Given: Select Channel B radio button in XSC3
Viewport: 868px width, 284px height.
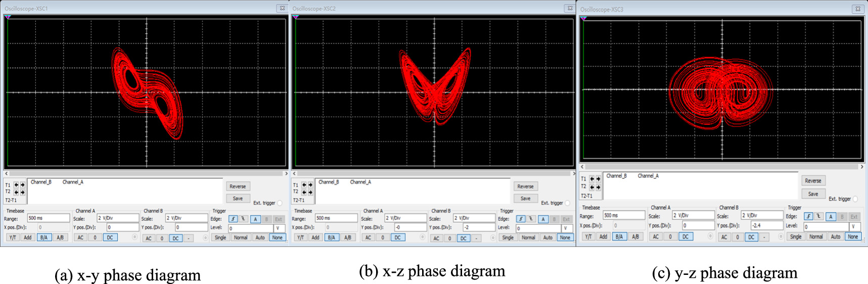Looking at the screenshot, I should [x=781, y=236].
